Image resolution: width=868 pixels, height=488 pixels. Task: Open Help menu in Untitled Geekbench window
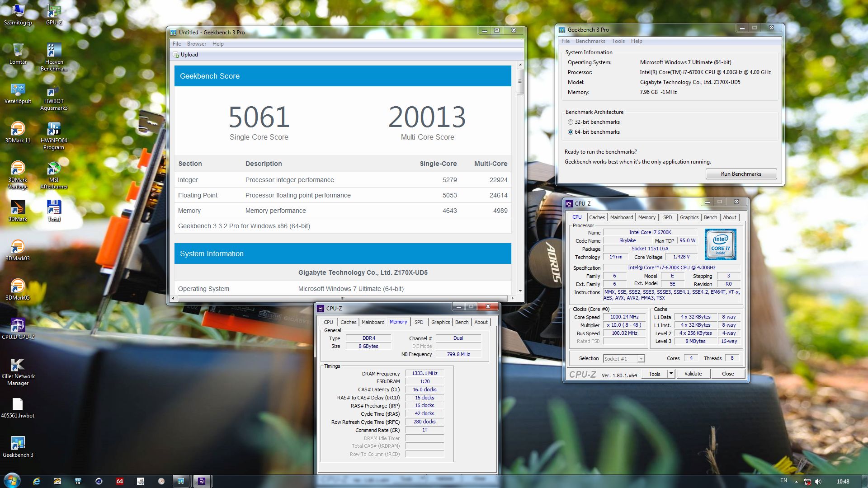click(218, 44)
